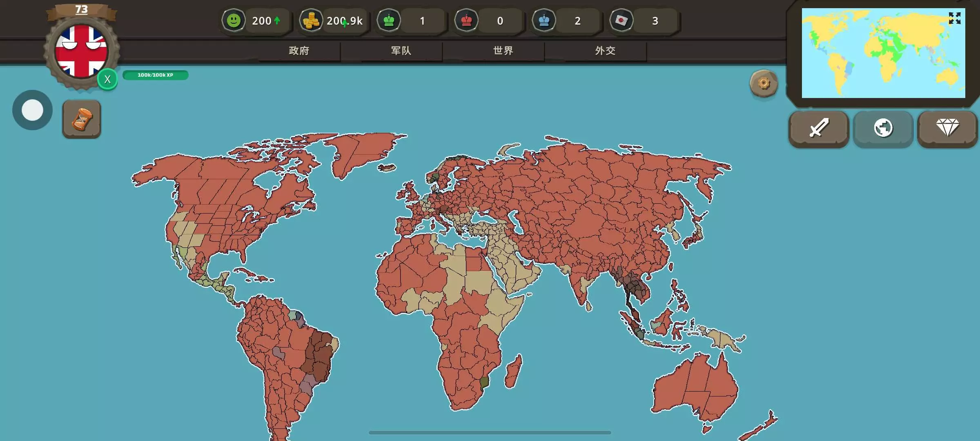
Task: Click the flag card counter icon
Action: click(x=621, y=20)
